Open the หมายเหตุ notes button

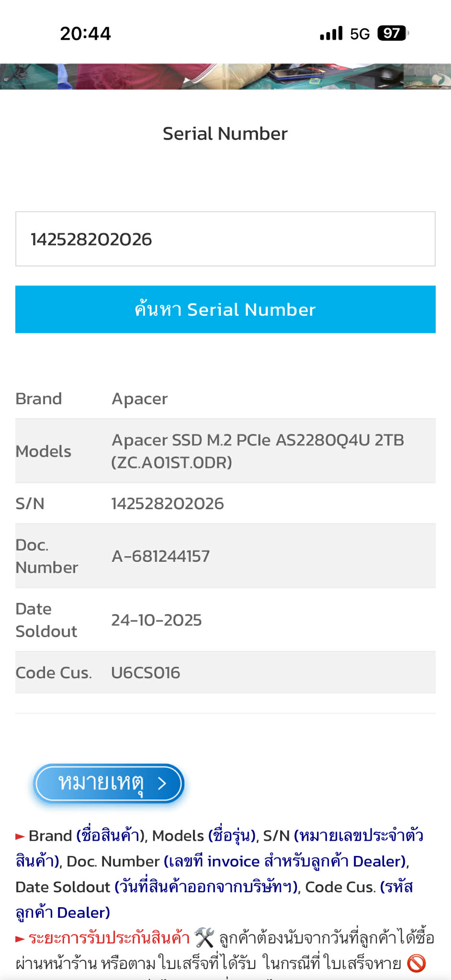click(109, 783)
